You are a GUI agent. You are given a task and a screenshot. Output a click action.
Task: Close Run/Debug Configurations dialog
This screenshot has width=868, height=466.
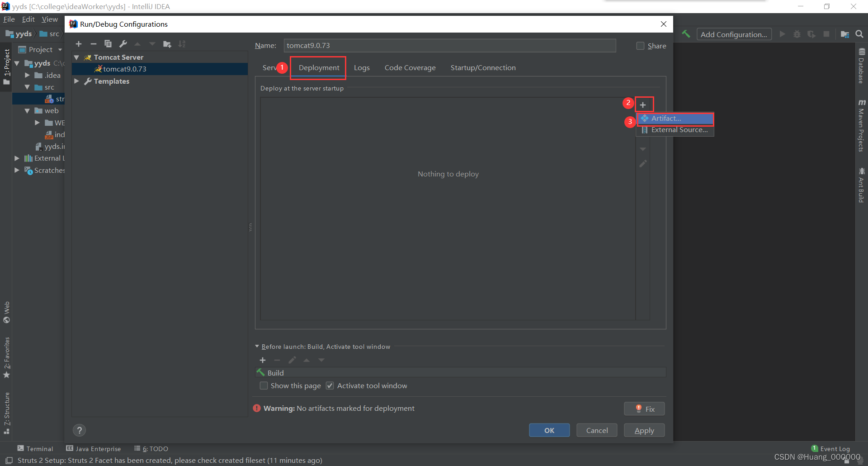(x=664, y=24)
